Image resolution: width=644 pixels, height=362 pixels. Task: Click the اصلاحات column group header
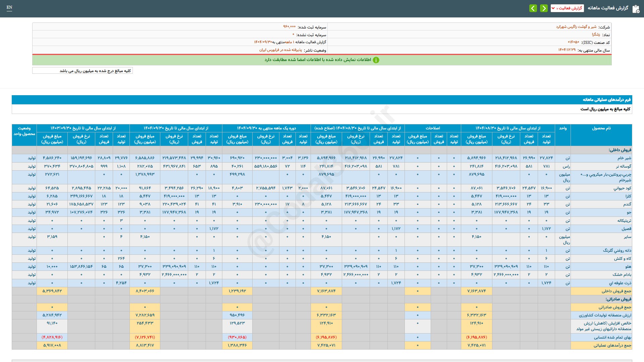click(433, 128)
